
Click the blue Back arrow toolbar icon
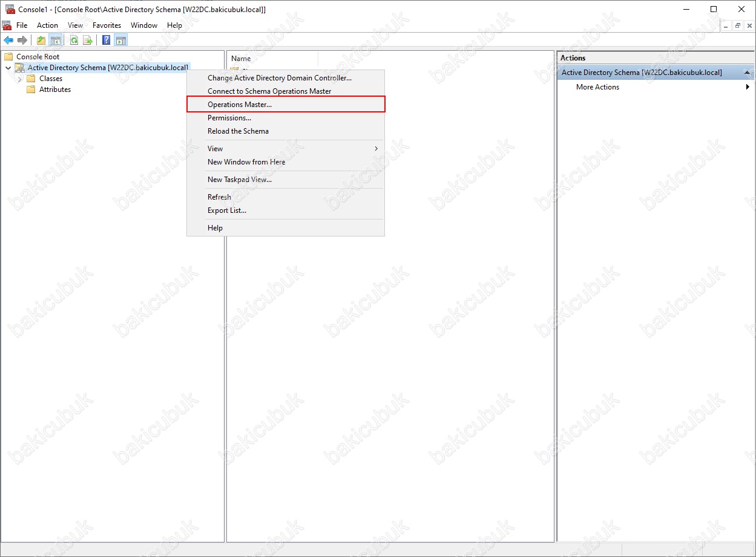click(8, 41)
